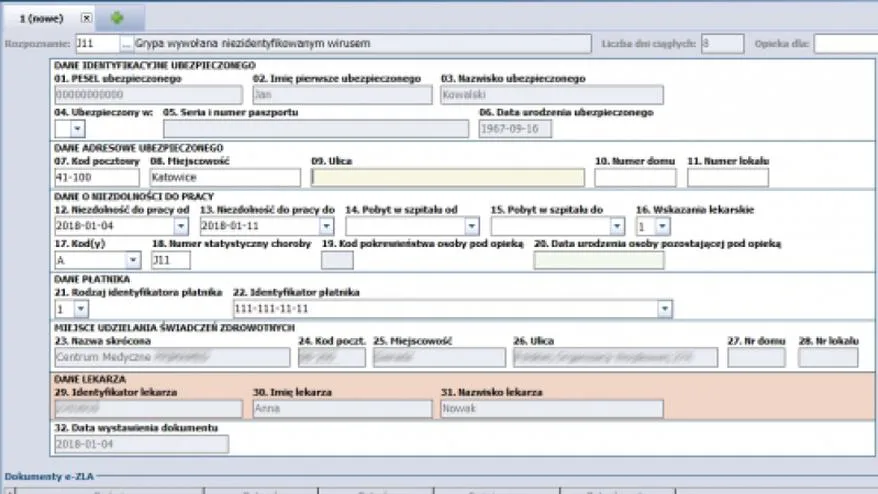Click the 'Dokumenty e-ZLA' section header

[49, 477]
